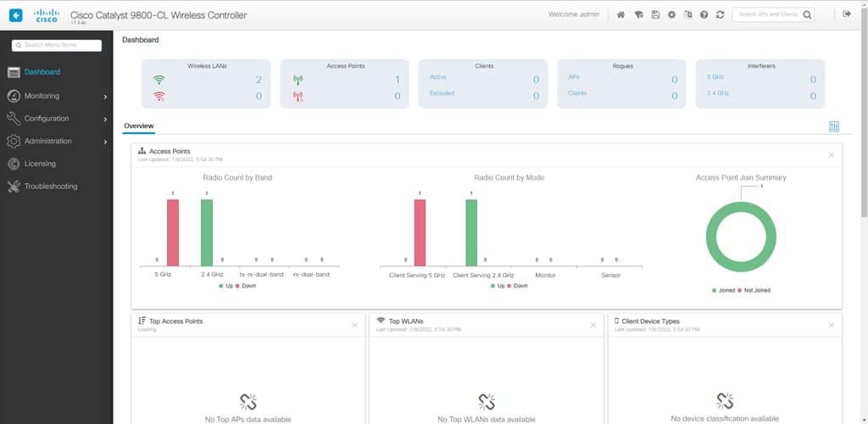
Task: Click the dashboard customize sliders icon
Action: coord(834,126)
